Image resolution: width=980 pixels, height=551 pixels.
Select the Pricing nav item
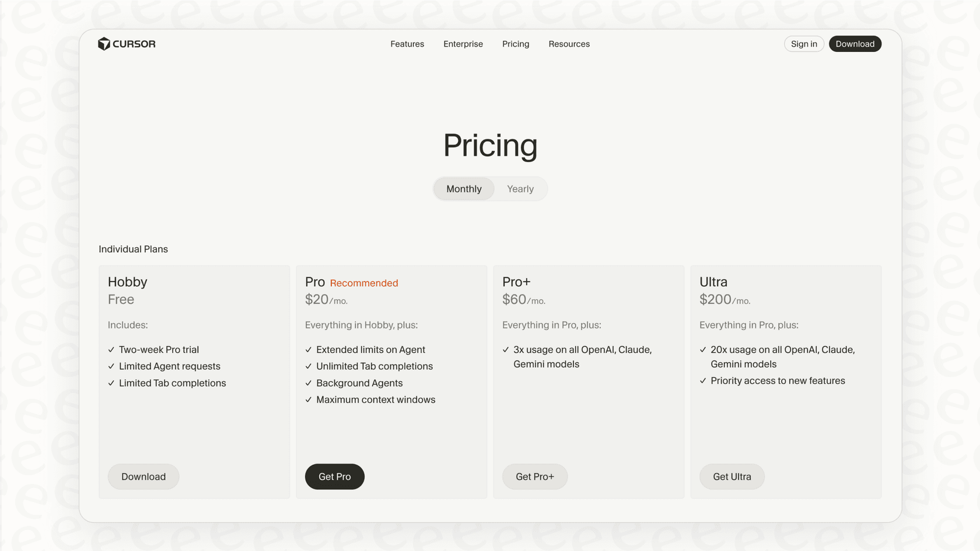coord(515,44)
